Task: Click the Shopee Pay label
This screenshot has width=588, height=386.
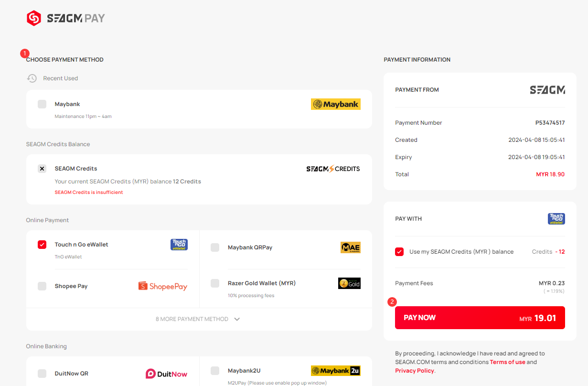Action: [71, 286]
